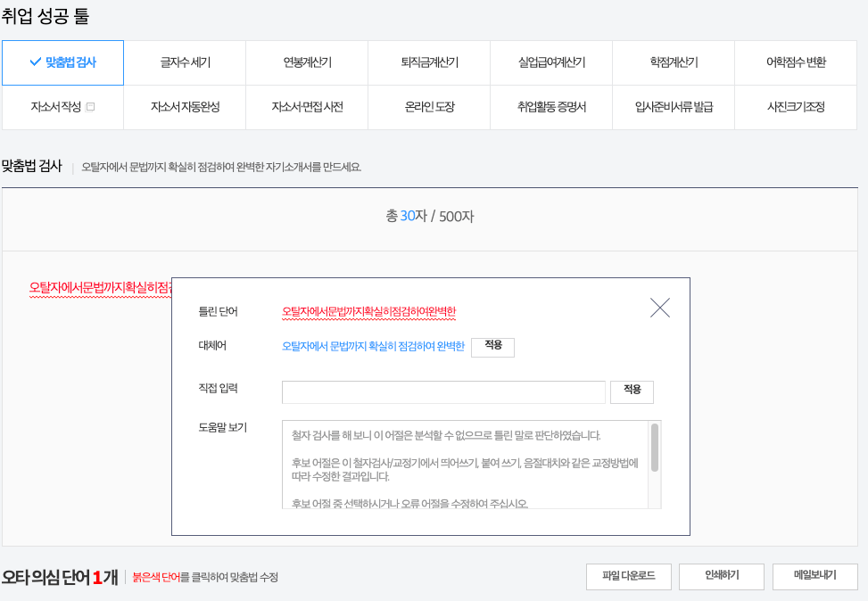This screenshot has width=868, height=601.
Task: Apply the 직접 입력 custom correction
Action: (632, 391)
